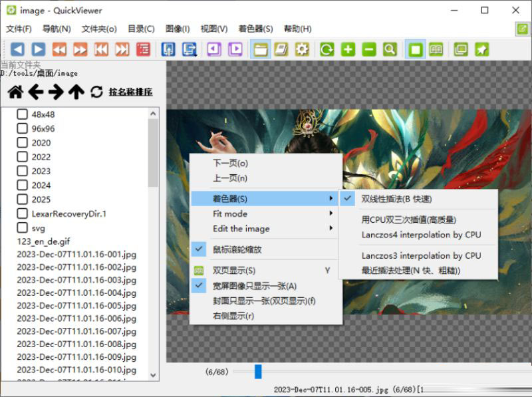Open the 文件(F) menu
The height and width of the screenshot is (397, 532).
click(x=19, y=29)
